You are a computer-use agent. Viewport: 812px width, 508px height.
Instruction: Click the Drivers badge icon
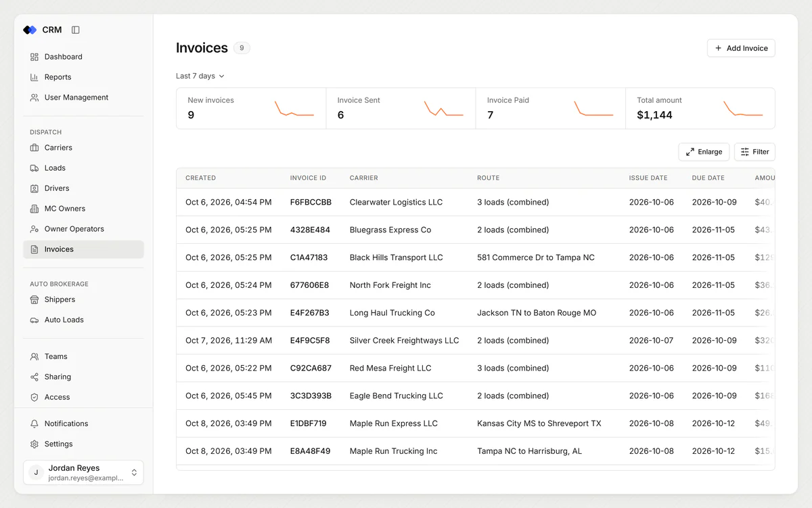(x=35, y=188)
